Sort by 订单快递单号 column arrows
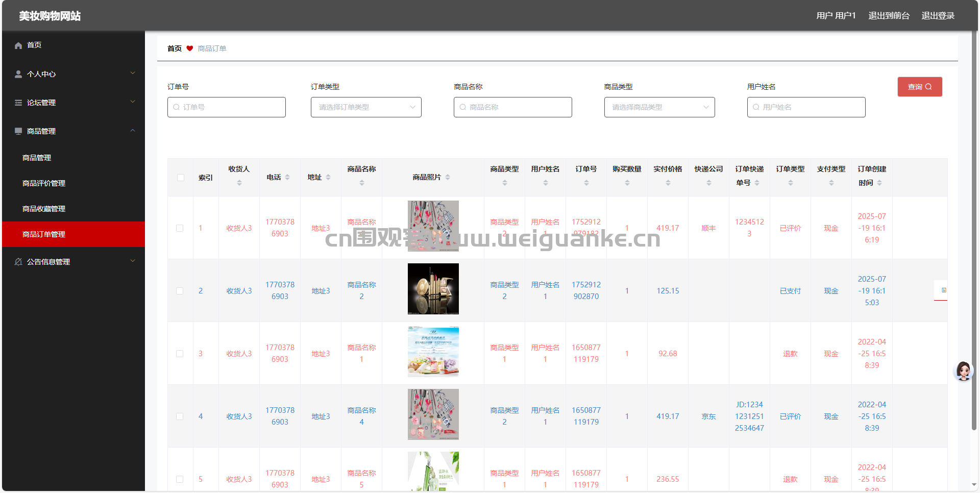 [x=757, y=183]
